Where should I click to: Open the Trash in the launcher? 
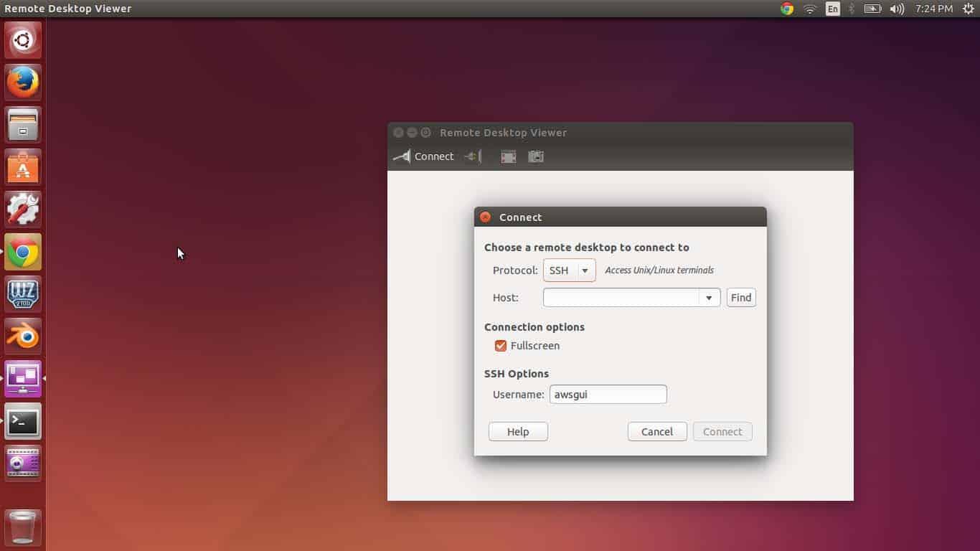tap(23, 527)
